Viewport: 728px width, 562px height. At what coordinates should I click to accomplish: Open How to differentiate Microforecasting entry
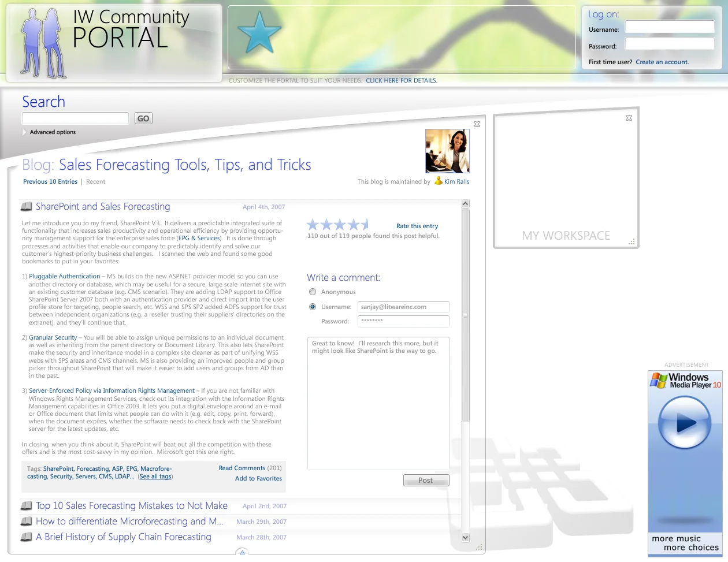(129, 522)
